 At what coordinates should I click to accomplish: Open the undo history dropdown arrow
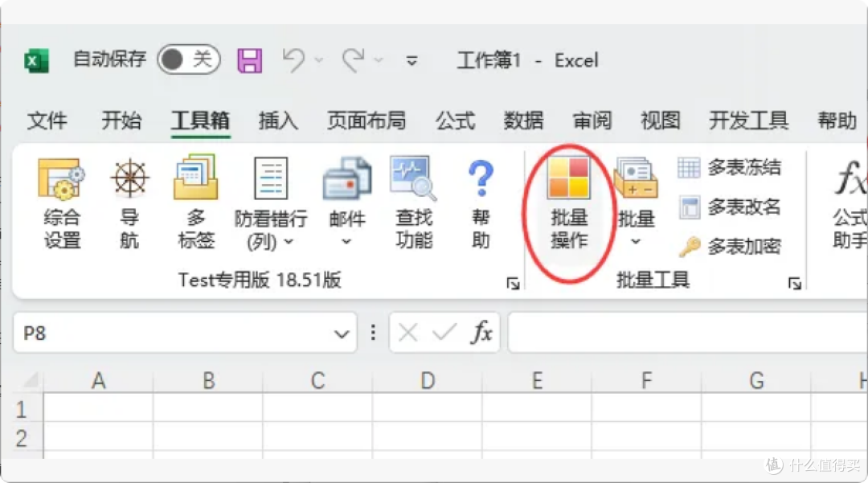point(319,59)
